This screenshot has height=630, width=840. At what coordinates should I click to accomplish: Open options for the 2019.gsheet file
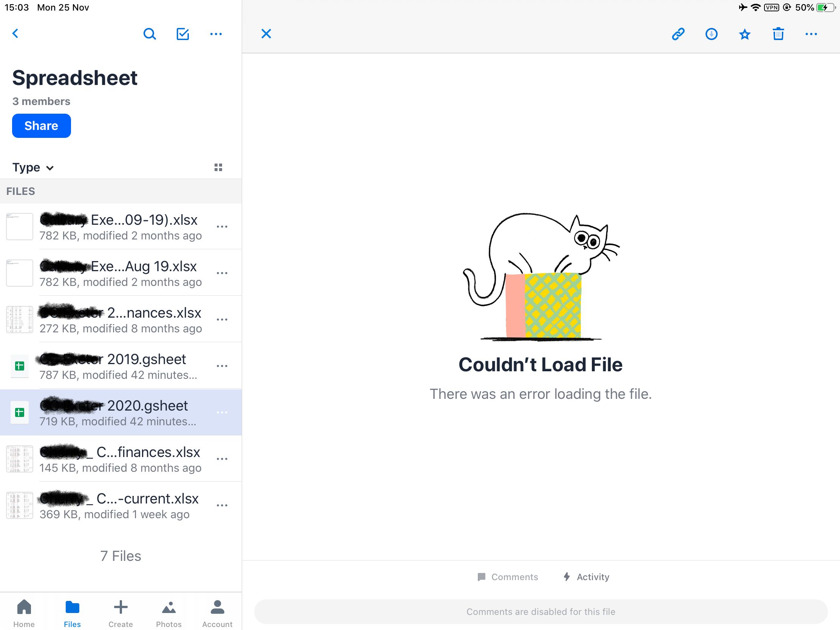[222, 366]
